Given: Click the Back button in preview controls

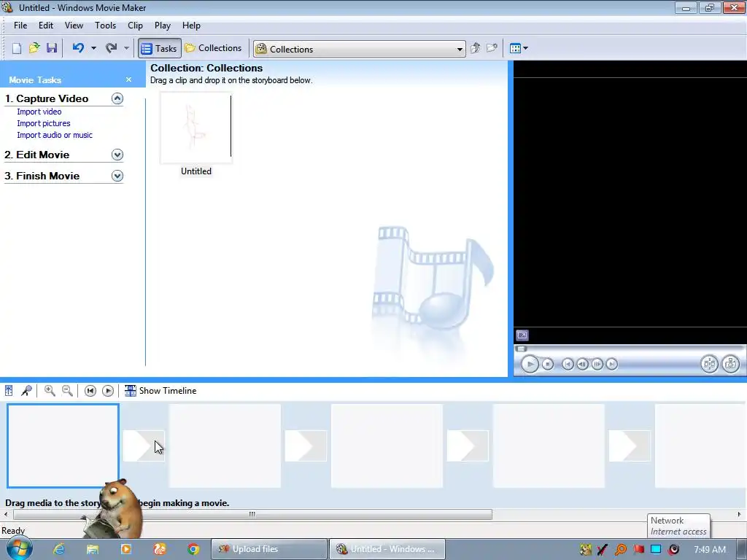Looking at the screenshot, I should 568,365.
